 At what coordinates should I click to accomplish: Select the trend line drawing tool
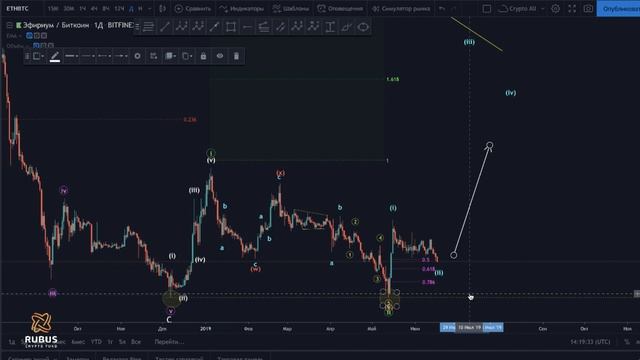point(165,27)
